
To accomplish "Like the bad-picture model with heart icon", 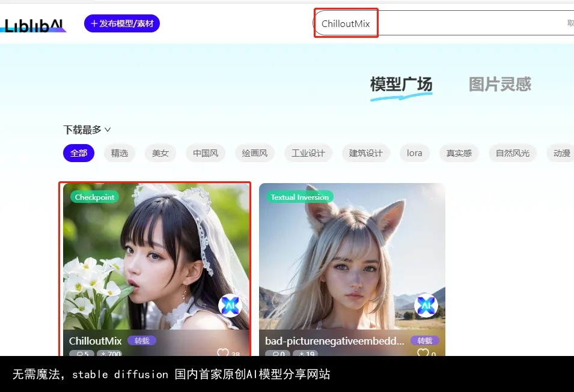I will (423, 352).
